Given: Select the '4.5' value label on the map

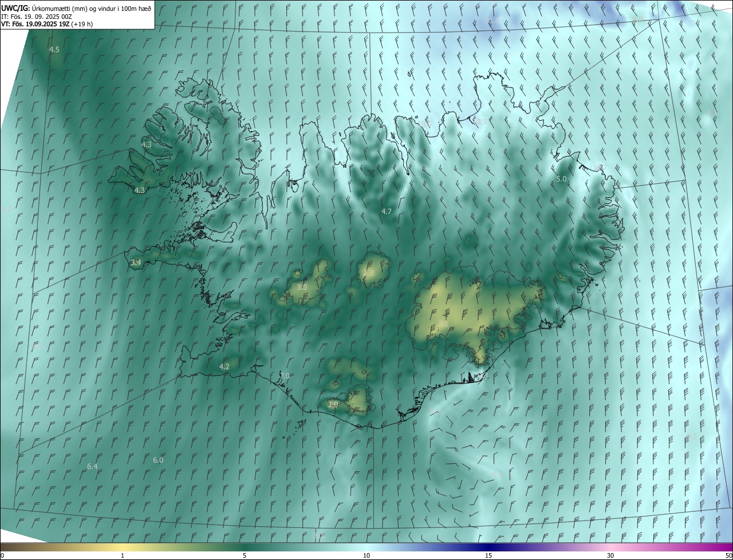Looking at the screenshot, I should point(54,50).
